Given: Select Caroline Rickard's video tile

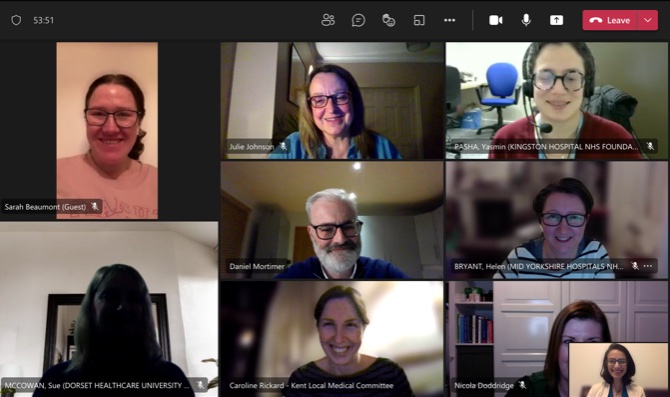Looking at the screenshot, I should click(x=332, y=339).
